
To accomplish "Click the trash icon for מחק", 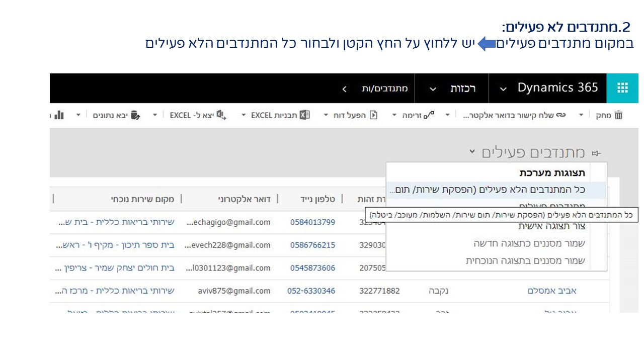I will [618, 115].
